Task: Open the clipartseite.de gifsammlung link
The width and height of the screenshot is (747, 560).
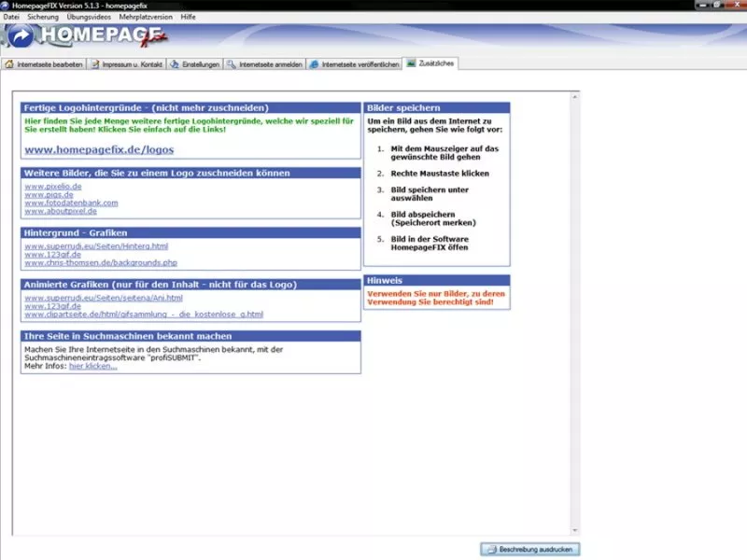Action: (144, 315)
